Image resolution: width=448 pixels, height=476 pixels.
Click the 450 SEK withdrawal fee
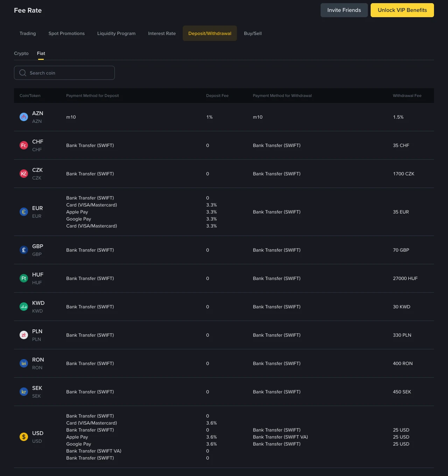tap(402, 392)
